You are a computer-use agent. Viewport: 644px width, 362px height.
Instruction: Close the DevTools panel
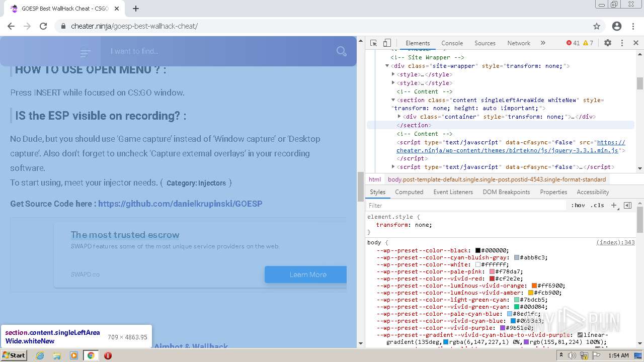(x=636, y=43)
